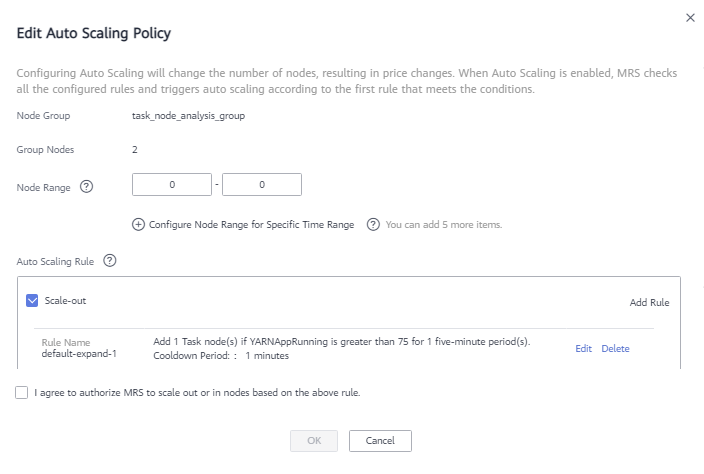
Task: Cancel the auto scaling policy edit
Action: point(380,441)
